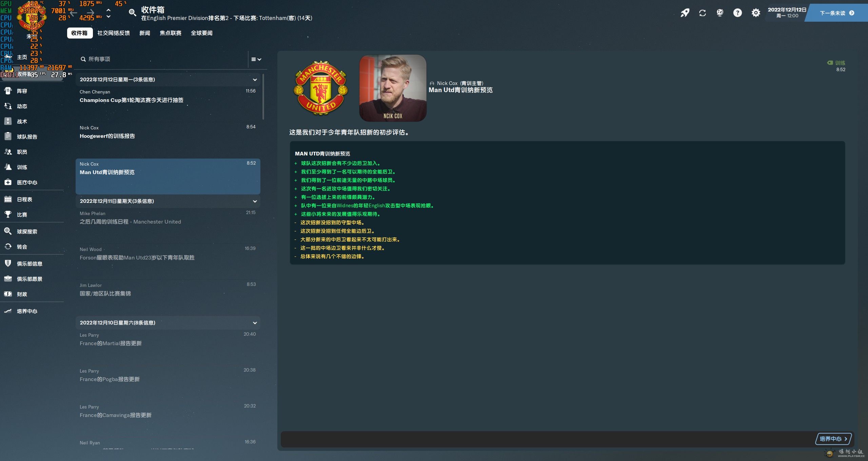Image resolution: width=868 pixels, height=461 pixels.
Task: Open 球探搜索 magnifier icon in sidebar
Action: coord(8,231)
